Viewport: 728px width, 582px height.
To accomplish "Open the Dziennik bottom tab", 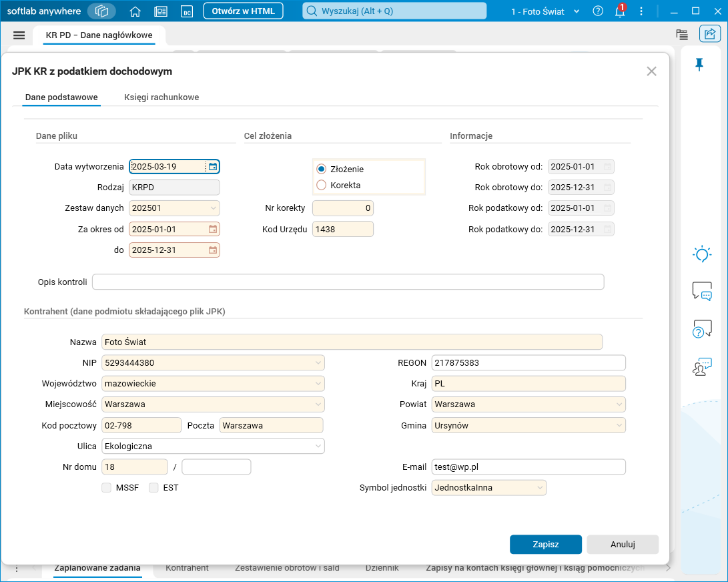I will [382, 568].
